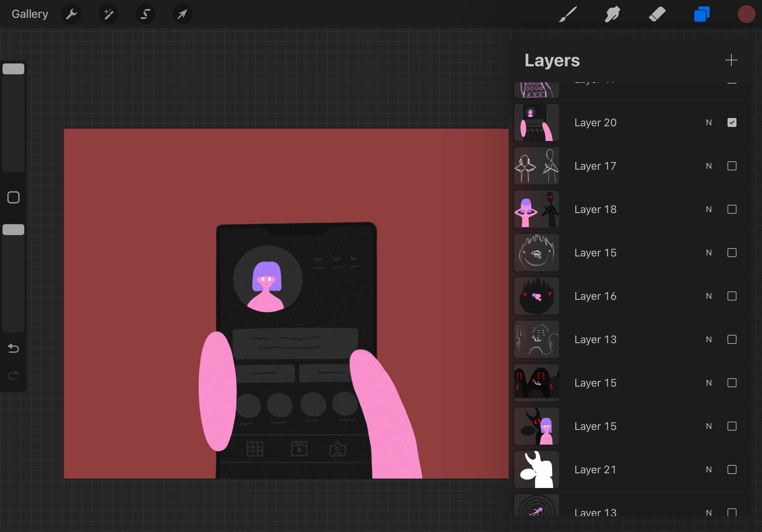Click the brush size slider handle
This screenshot has height=532, width=762.
click(x=13, y=69)
